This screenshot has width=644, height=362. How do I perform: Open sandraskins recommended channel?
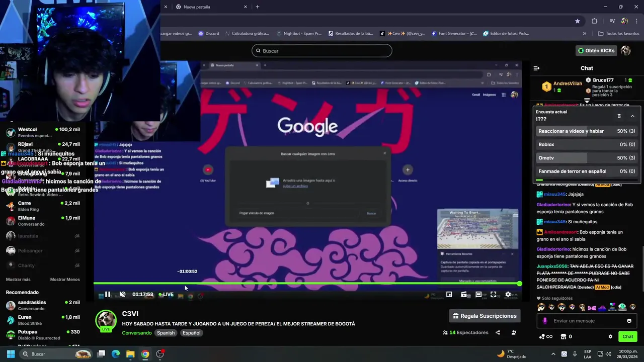[43, 305]
